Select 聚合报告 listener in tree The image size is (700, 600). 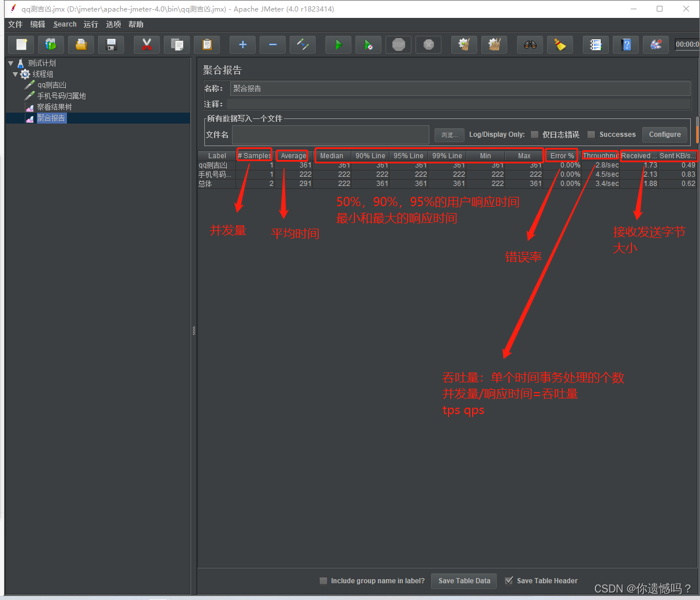click(x=51, y=118)
